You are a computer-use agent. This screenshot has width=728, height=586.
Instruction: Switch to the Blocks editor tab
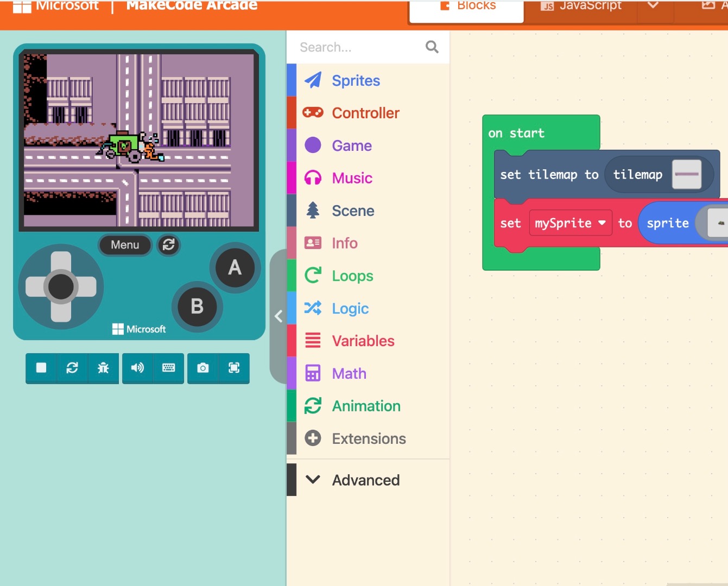(467, 8)
